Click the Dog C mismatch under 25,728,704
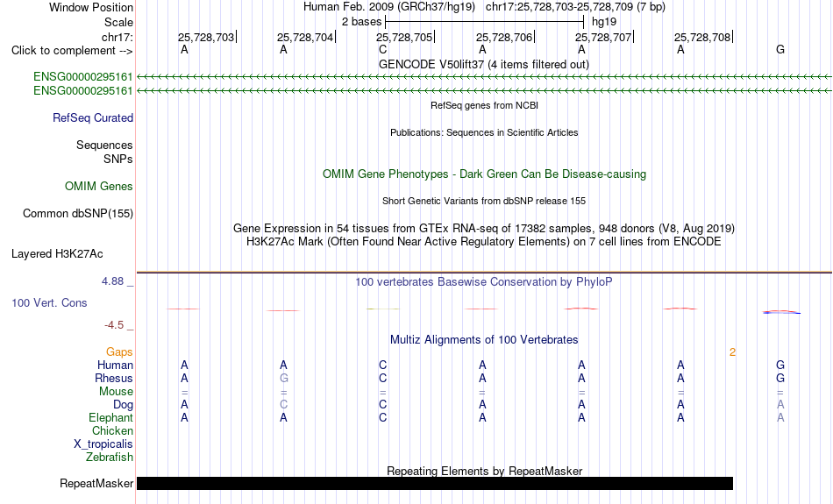The image size is (833, 504). point(284,405)
